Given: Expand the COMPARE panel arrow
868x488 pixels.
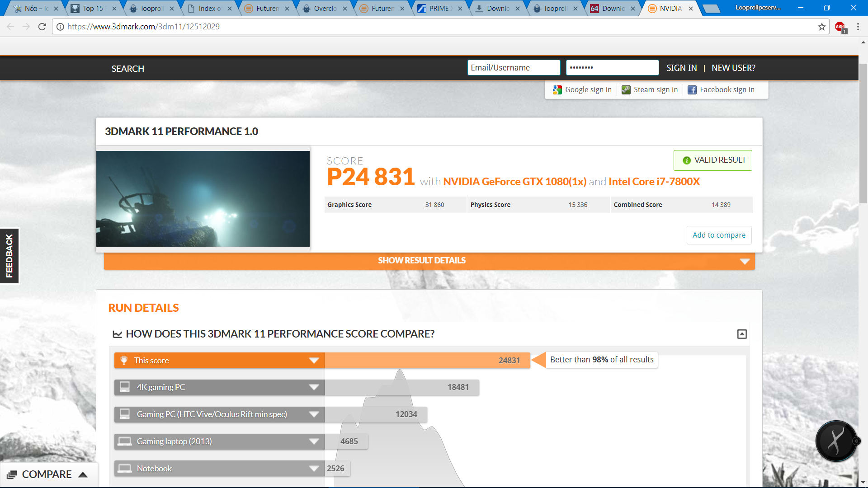Looking at the screenshot, I should [83, 474].
